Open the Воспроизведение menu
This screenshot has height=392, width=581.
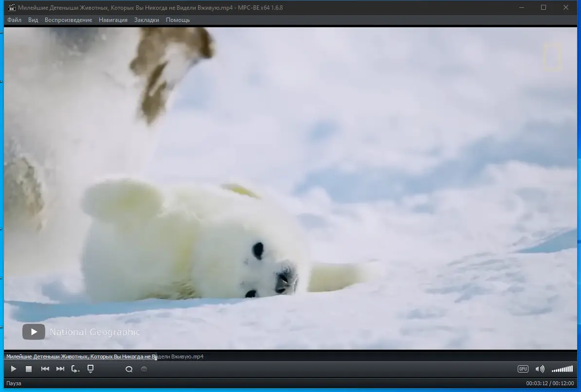click(68, 20)
